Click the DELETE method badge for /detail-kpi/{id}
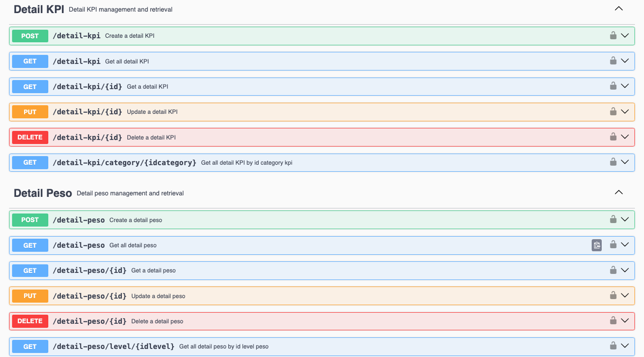Viewport: 644px width, 357px height. point(30,137)
